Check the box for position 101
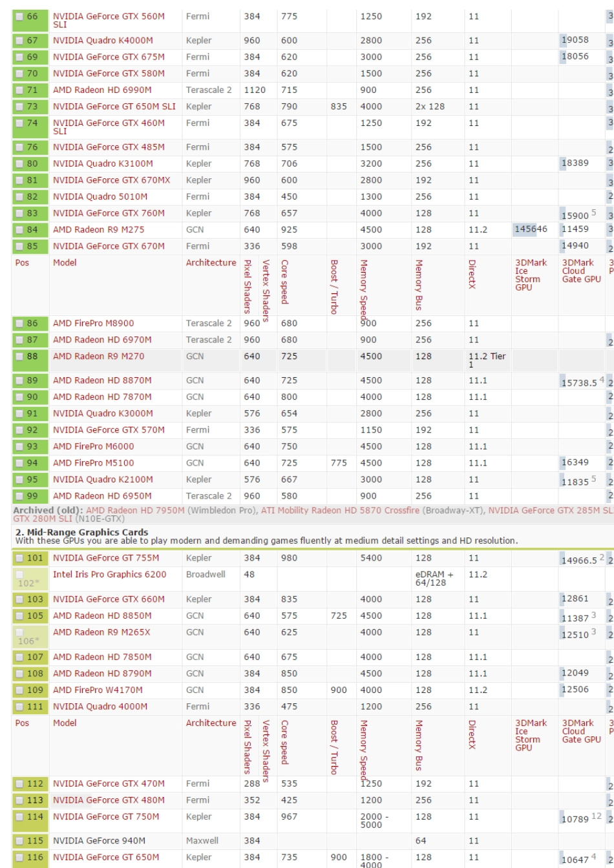 (20, 557)
